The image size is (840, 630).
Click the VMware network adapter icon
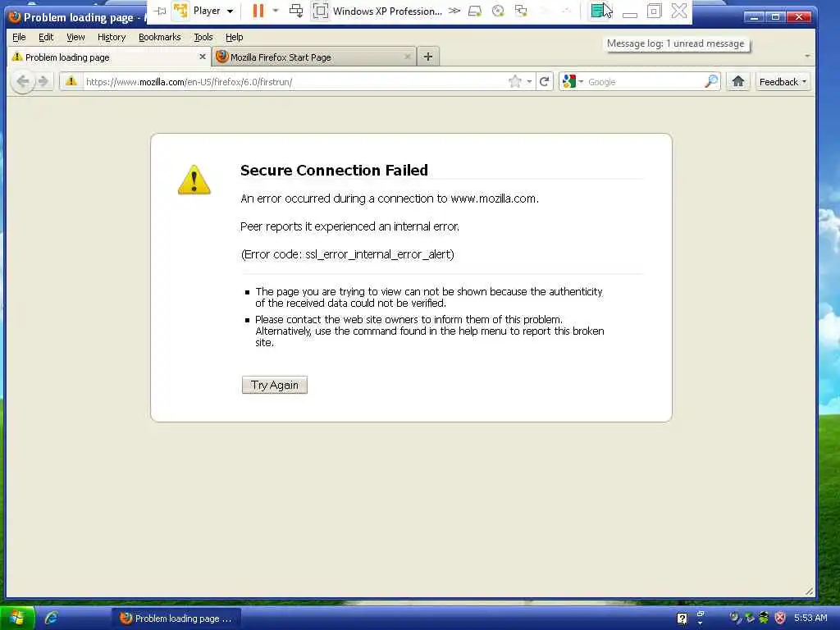pyautogui.click(x=521, y=11)
